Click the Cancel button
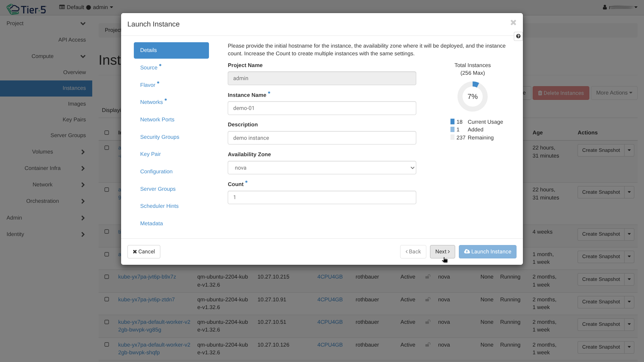This screenshot has height=362, width=644. tap(144, 252)
